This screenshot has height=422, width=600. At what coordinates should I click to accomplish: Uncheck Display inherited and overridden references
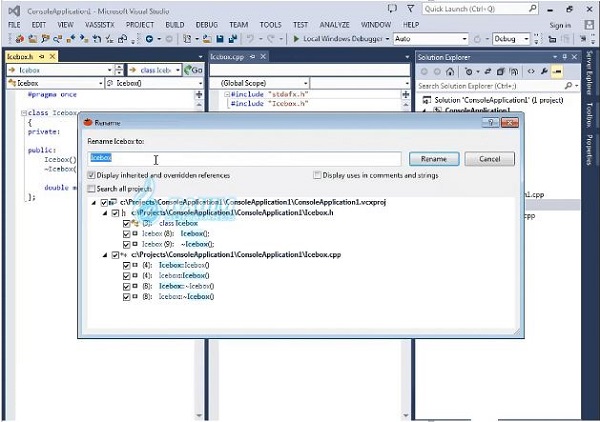click(x=93, y=175)
